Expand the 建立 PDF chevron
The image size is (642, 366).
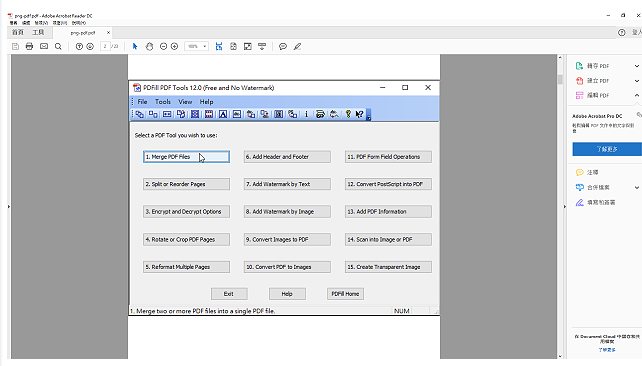pos(637,81)
